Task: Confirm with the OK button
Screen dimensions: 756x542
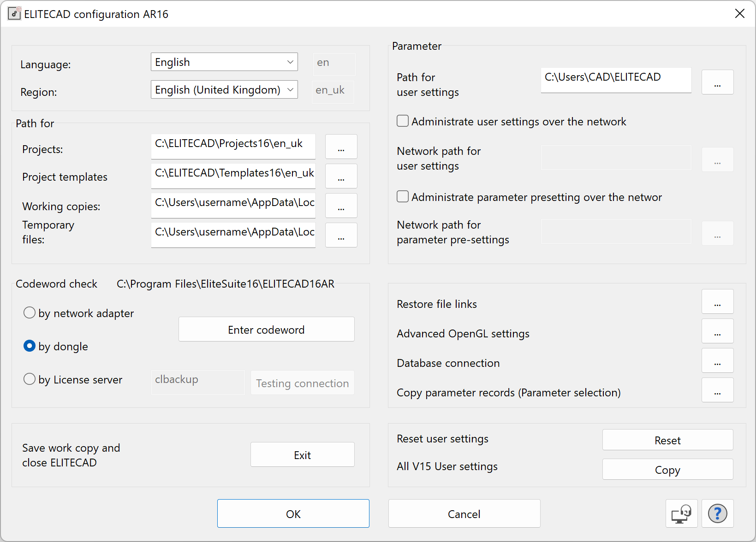Action: tap(293, 513)
